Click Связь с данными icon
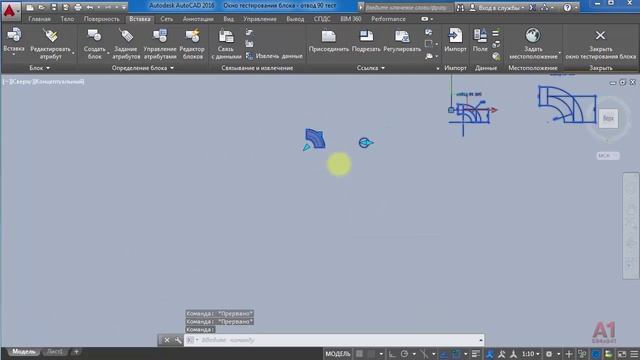 (x=226, y=36)
